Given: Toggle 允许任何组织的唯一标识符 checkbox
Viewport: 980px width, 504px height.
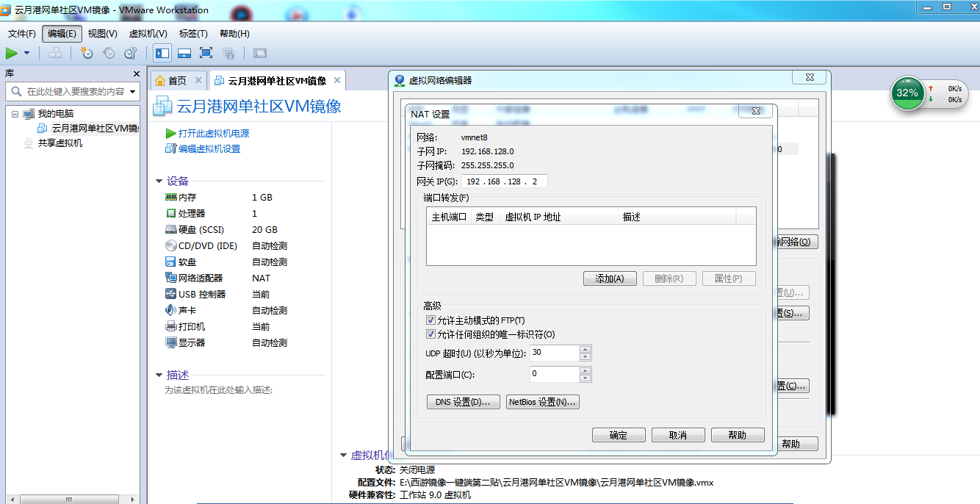Looking at the screenshot, I should tap(431, 334).
